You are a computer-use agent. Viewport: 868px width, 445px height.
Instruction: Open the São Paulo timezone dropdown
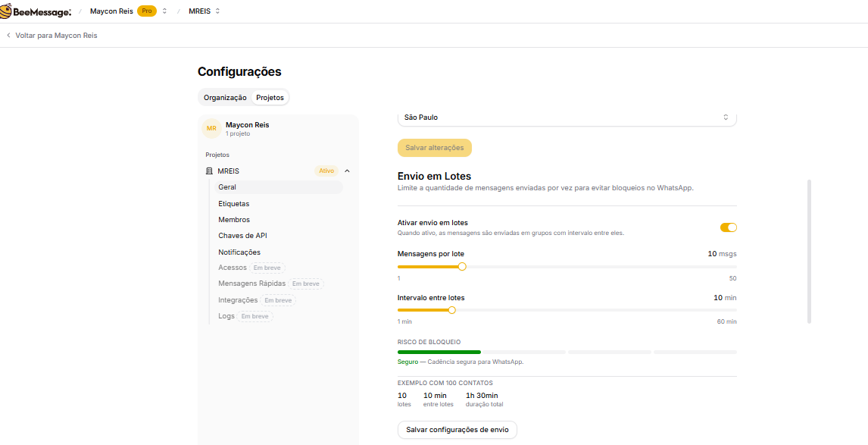coord(567,118)
